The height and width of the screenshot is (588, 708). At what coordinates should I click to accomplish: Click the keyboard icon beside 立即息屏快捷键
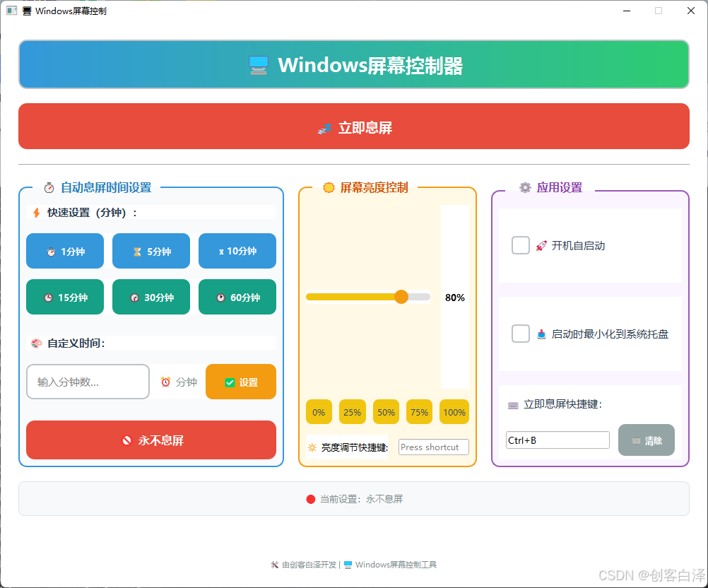pyautogui.click(x=513, y=405)
